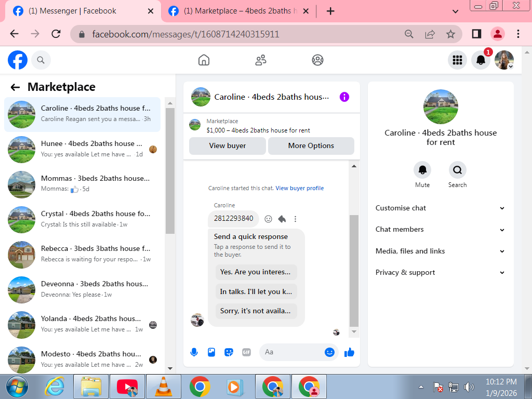Image resolution: width=532 pixels, height=399 pixels.
Task: Open a new browser tab with plus
Action: click(330, 11)
